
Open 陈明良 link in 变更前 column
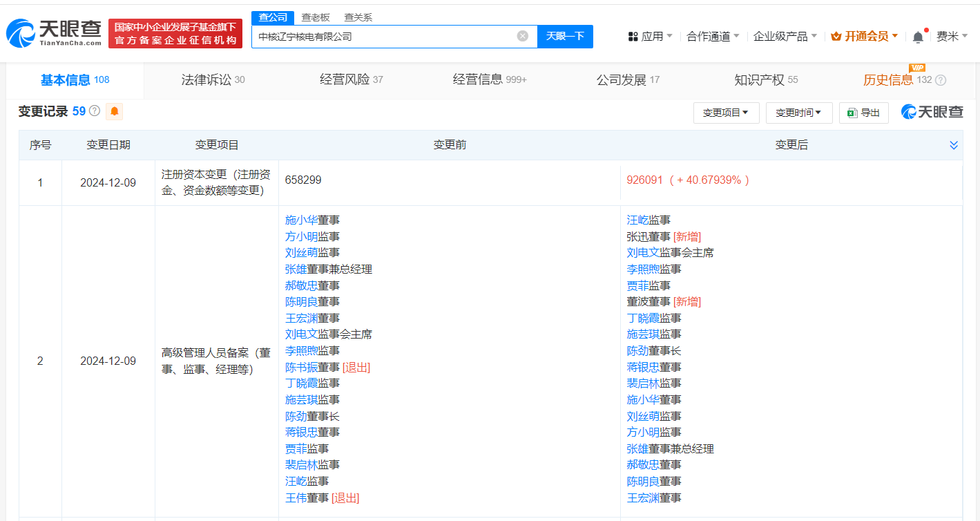(x=301, y=302)
